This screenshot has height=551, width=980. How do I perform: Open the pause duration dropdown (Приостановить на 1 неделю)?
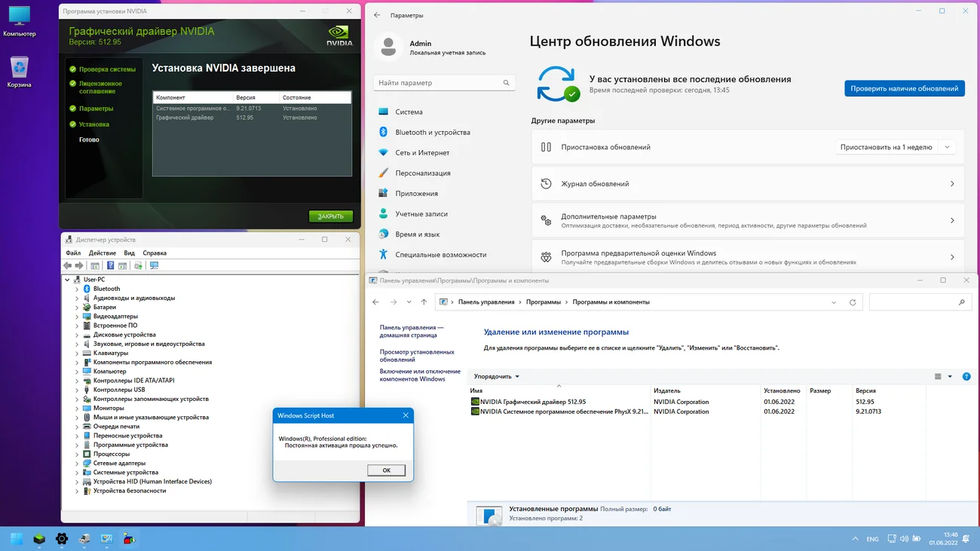tap(895, 147)
